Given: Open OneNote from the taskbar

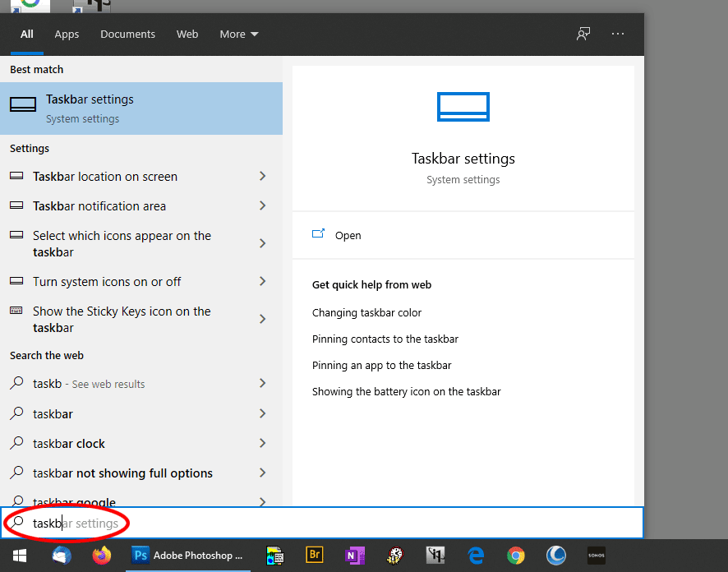Looking at the screenshot, I should pyautogui.click(x=355, y=556).
